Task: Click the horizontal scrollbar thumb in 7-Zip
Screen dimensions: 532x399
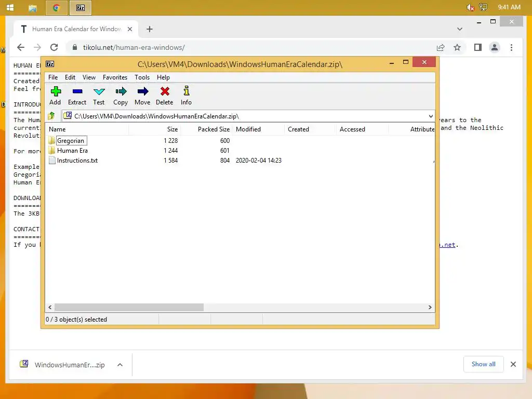Action: point(129,308)
